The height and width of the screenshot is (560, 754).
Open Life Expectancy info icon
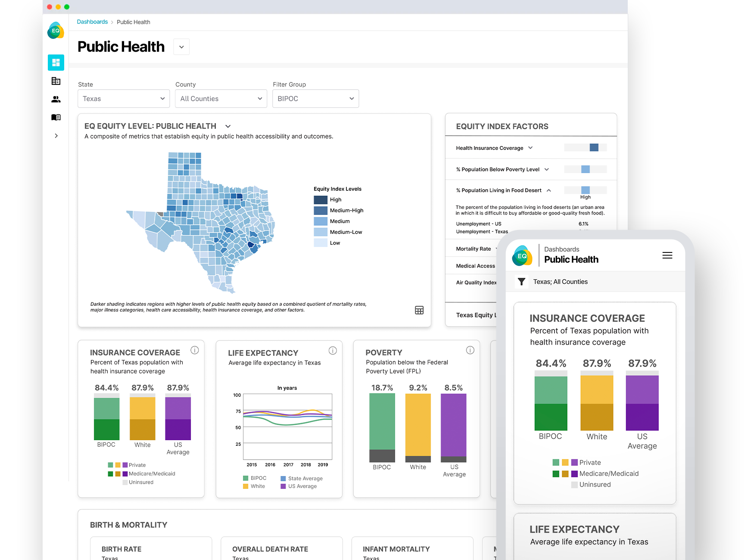333,351
